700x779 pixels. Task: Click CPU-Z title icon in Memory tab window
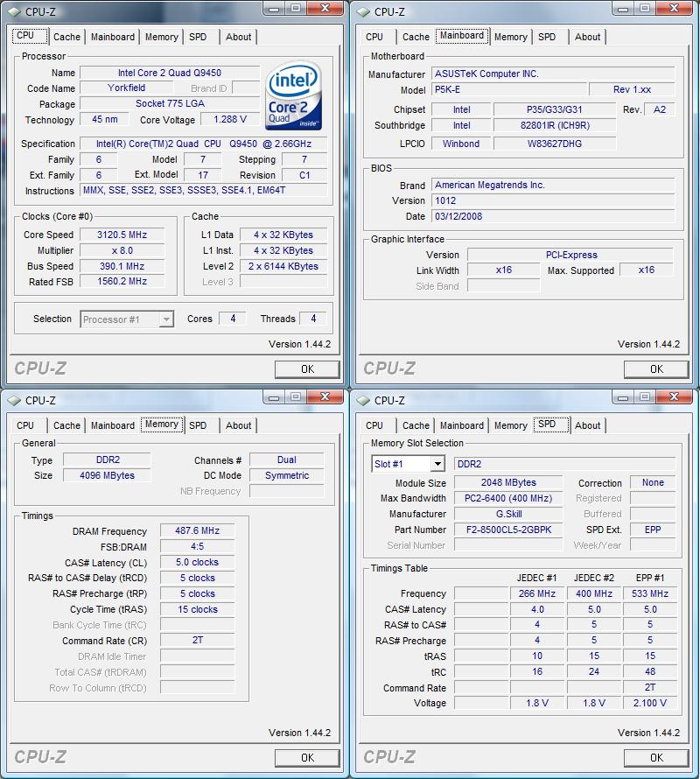(x=14, y=400)
